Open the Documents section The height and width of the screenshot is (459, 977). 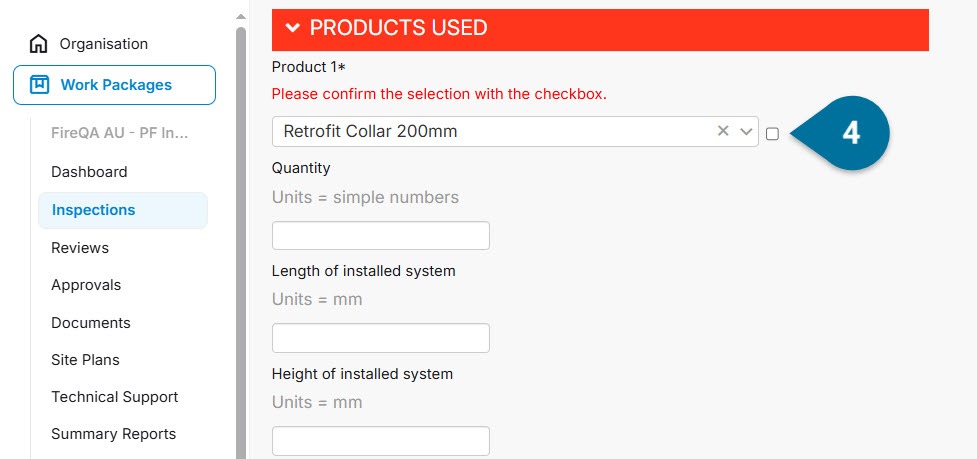91,323
